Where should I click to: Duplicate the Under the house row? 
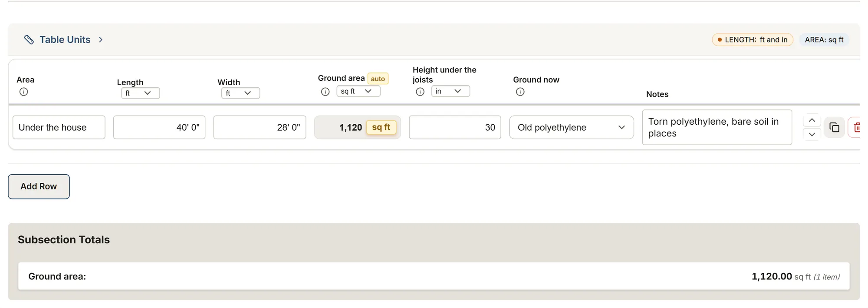[x=834, y=127]
